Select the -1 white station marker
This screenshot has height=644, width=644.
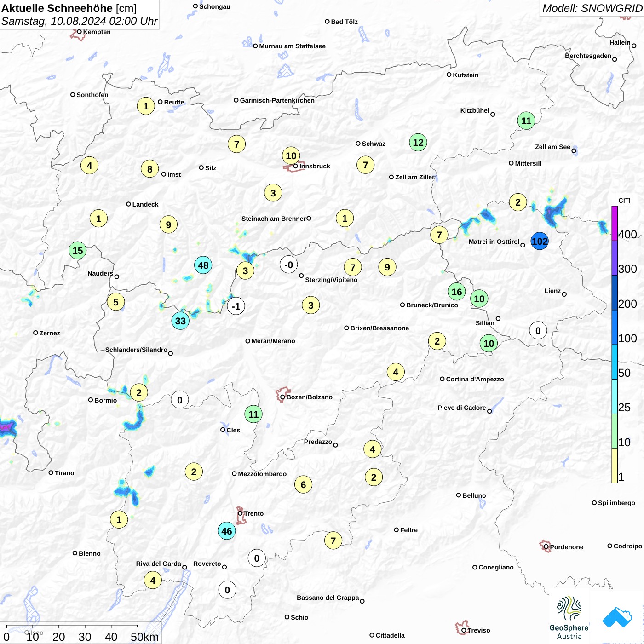click(236, 306)
